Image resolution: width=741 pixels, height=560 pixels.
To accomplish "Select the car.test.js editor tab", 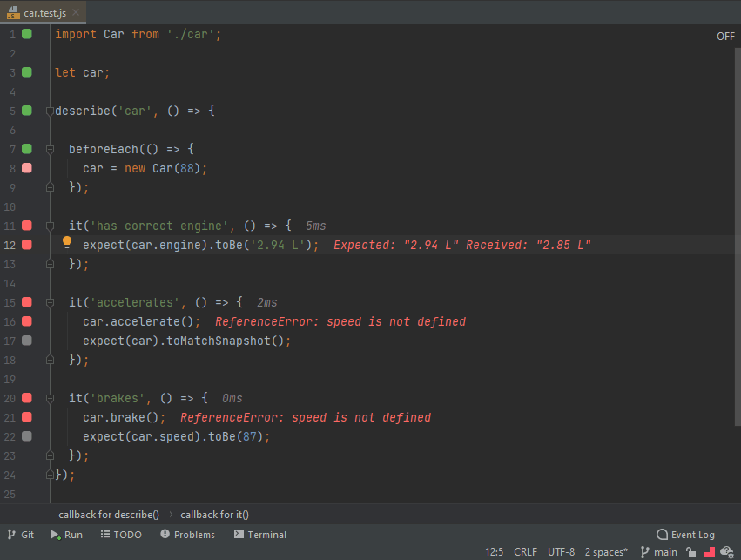I will 42,12.
